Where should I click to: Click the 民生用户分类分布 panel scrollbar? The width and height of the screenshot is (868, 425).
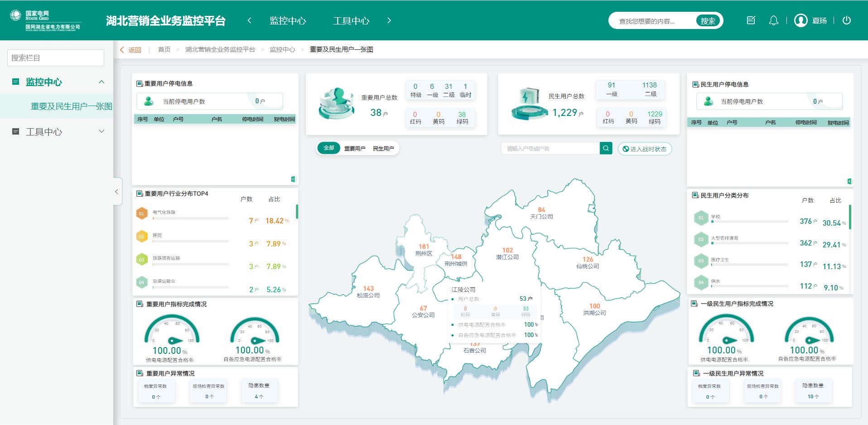point(849,217)
